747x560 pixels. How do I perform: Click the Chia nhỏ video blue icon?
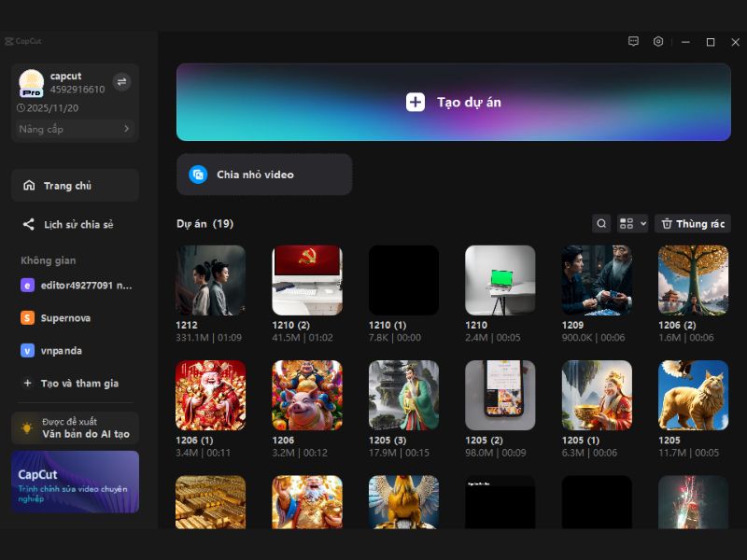tap(198, 175)
